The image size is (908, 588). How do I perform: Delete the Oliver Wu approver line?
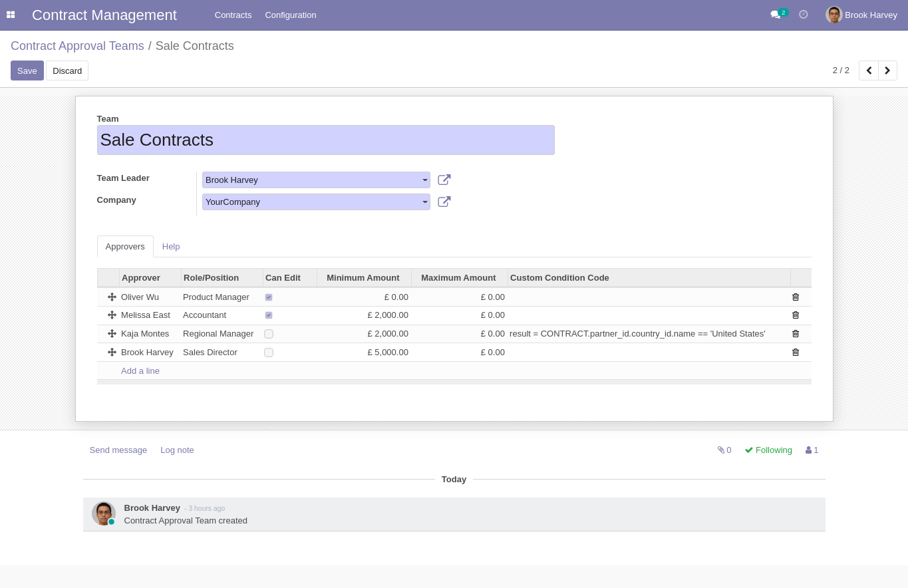pos(795,297)
